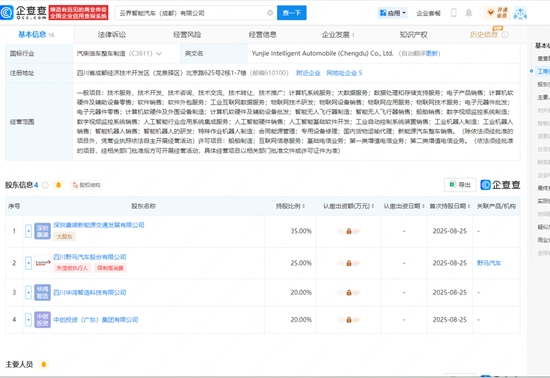This screenshot has width=550, height=378.
Task: Sort by the 认缴出资日期 column header
Action: [x=404, y=206]
